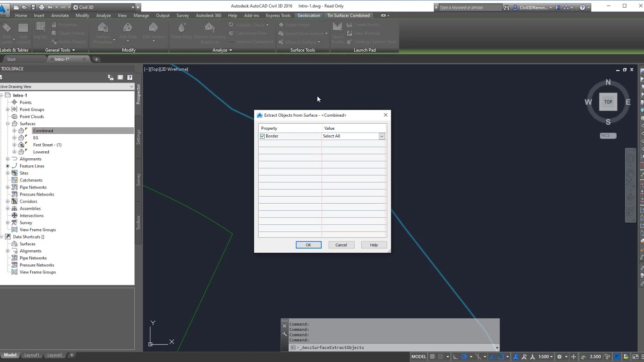The width and height of the screenshot is (644, 362).
Task: Expand the Corridors tree node
Action: click(8, 202)
